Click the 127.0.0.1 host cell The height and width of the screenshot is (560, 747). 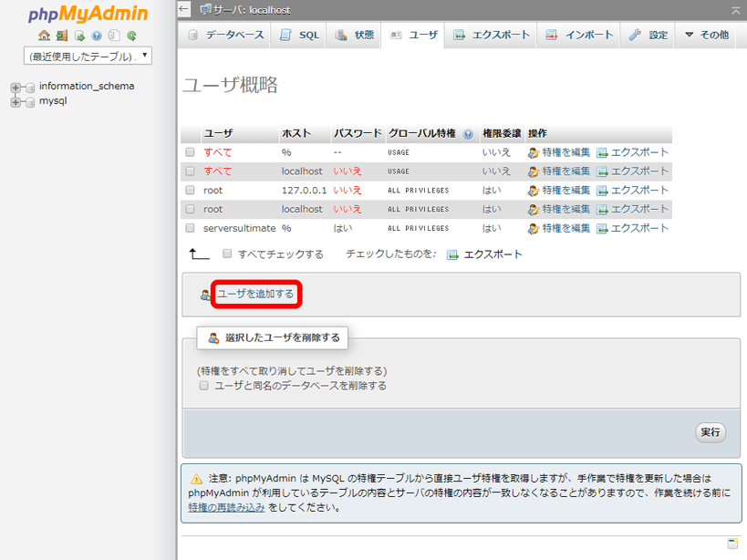[x=304, y=191]
